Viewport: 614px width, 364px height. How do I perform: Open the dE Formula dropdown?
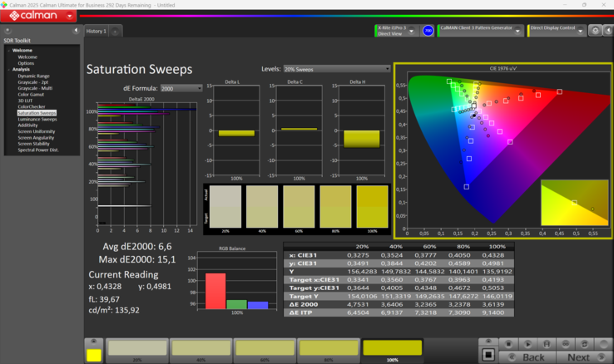click(x=181, y=88)
